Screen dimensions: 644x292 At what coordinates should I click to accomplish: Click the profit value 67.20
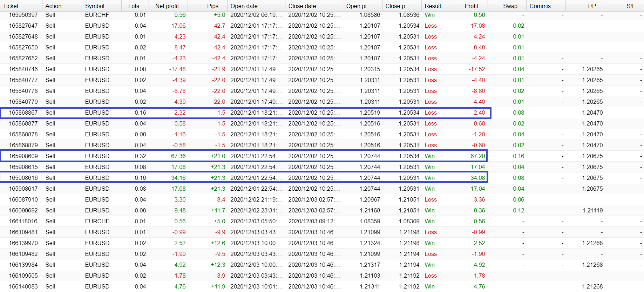tap(477, 156)
